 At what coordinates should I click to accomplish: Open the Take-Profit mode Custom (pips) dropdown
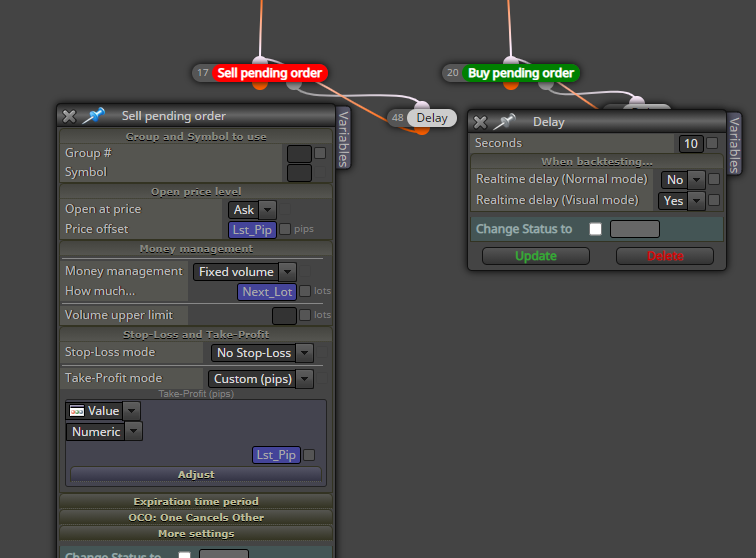(261, 379)
